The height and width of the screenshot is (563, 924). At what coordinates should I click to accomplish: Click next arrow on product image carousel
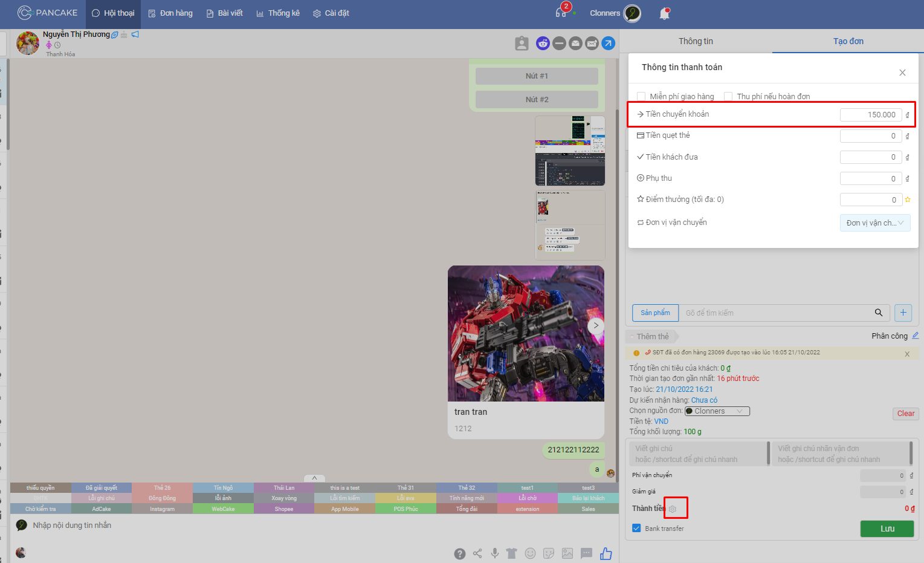click(596, 325)
